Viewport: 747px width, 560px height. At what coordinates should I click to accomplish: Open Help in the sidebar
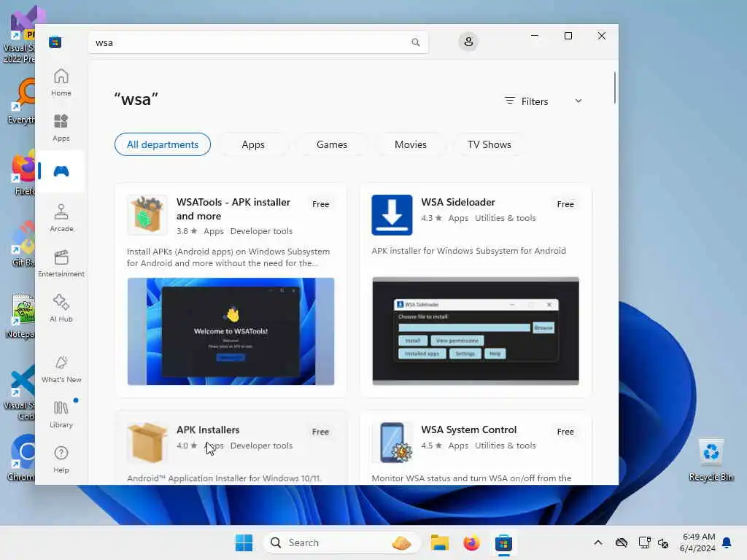tap(61, 459)
